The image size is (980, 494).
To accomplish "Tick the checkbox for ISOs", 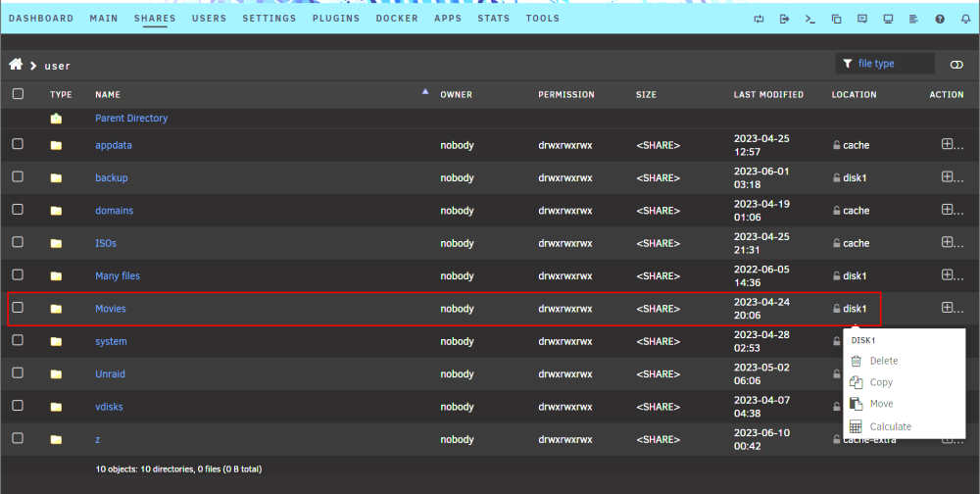I will point(18,242).
